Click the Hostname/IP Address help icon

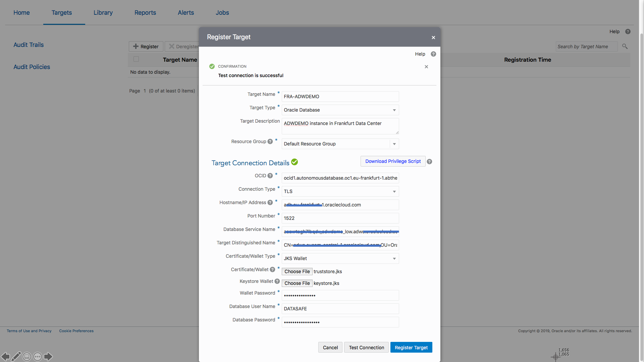point(270,202)
